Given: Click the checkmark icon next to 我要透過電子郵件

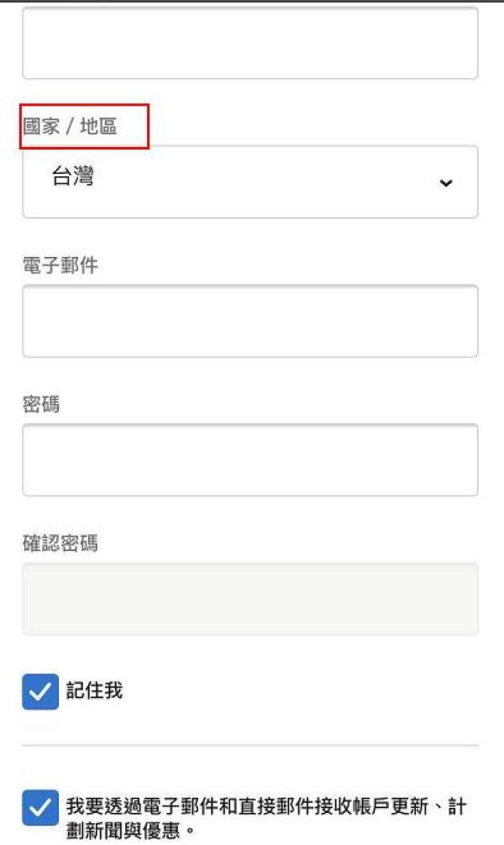Looking at the screenshot, I should [x=40, y=808].
